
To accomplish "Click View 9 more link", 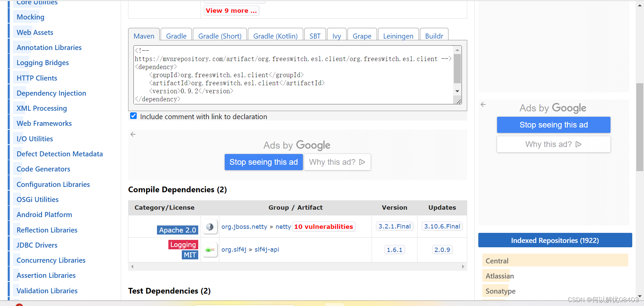I will pos(231,10).
